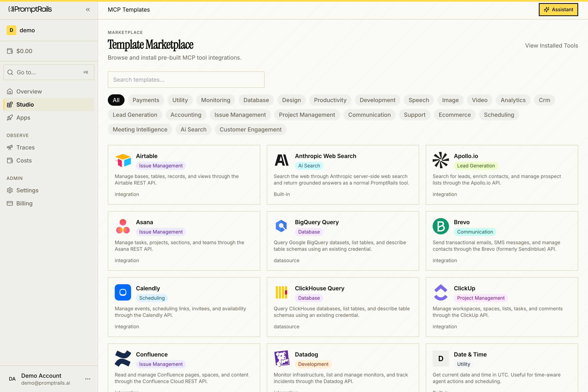Click the Apps rocket icon
The height and width of the screenshot is (392, 588).
tap(10, 118)
